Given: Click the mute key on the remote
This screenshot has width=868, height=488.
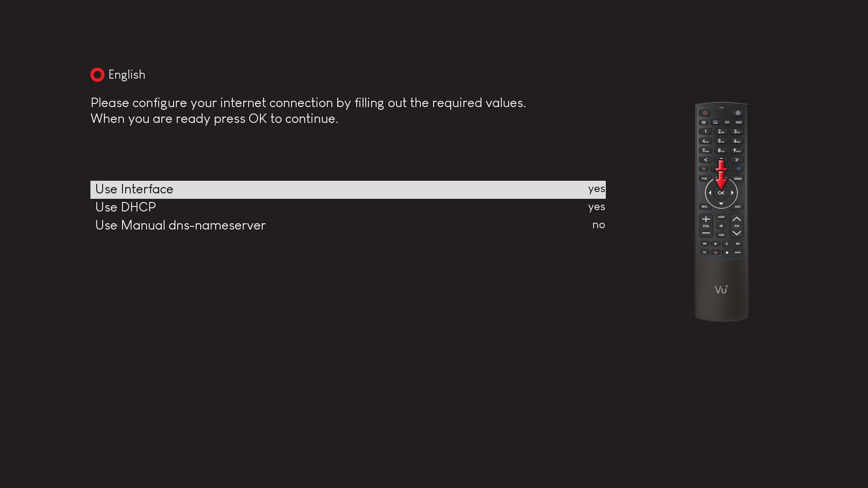Looking at the screenshot, I should (721, 226).
